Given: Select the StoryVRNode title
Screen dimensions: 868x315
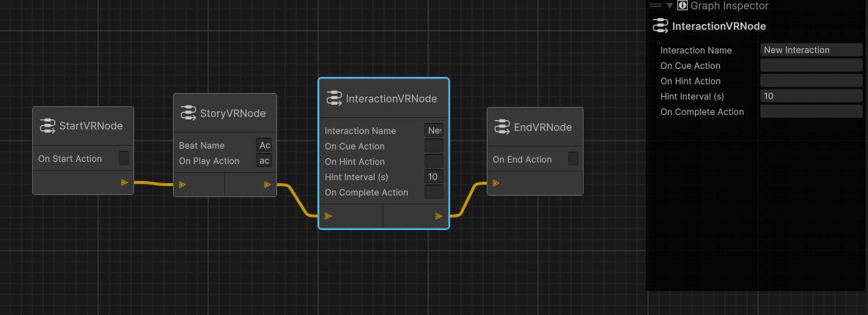Looking at the screenshot, I should click(x=233, y=114).
